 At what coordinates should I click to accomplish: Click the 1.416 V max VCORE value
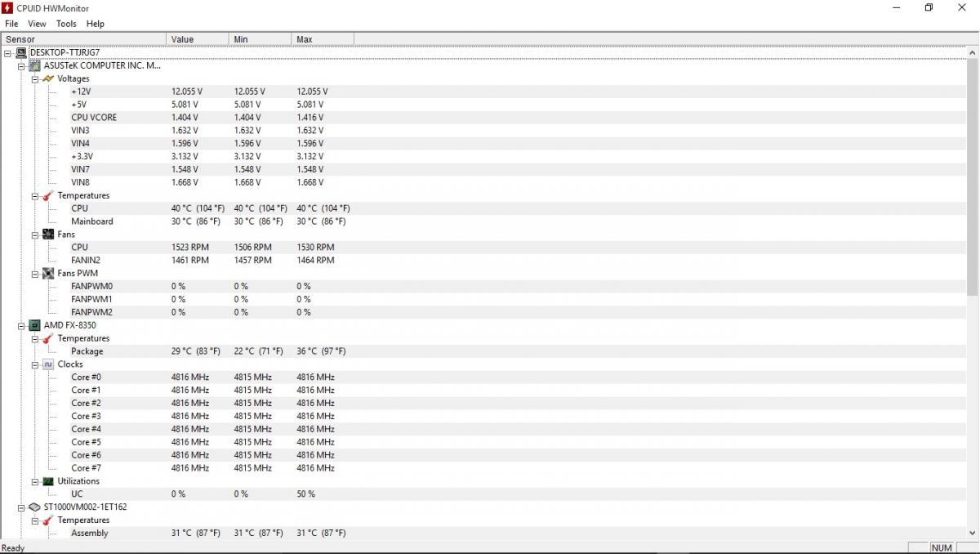pyautogui.click(x=310, y=118)
